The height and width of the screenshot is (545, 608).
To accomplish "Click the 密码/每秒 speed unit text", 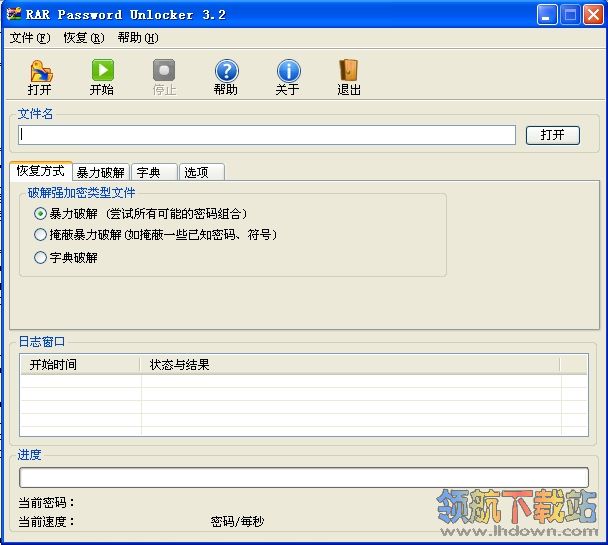I will click(237, 522).
